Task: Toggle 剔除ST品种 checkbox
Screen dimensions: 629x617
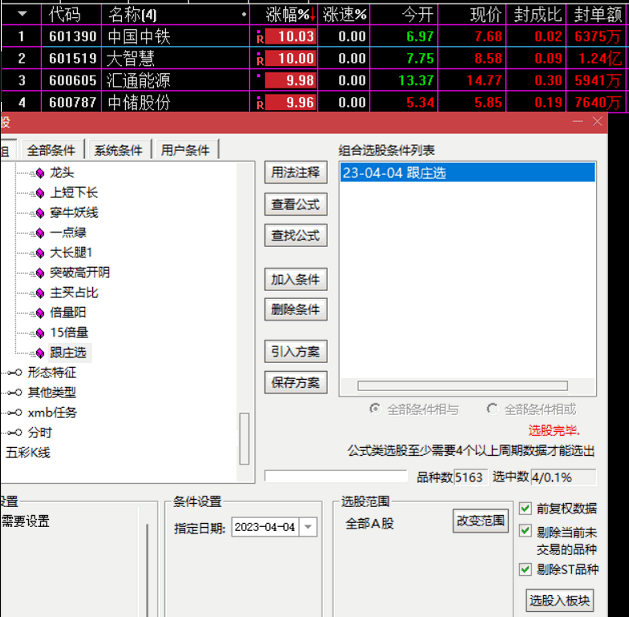Action: point(525,569)
